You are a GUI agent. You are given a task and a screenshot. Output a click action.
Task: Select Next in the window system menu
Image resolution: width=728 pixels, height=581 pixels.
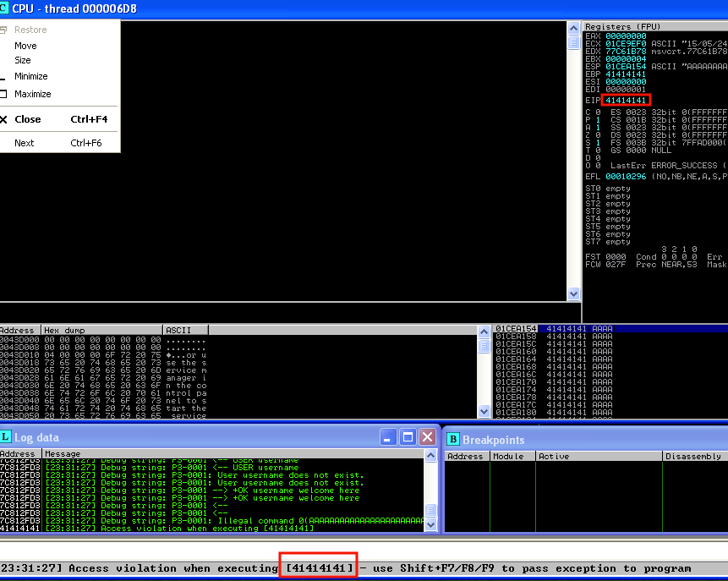pyautogui.click(x=25, y=143)
